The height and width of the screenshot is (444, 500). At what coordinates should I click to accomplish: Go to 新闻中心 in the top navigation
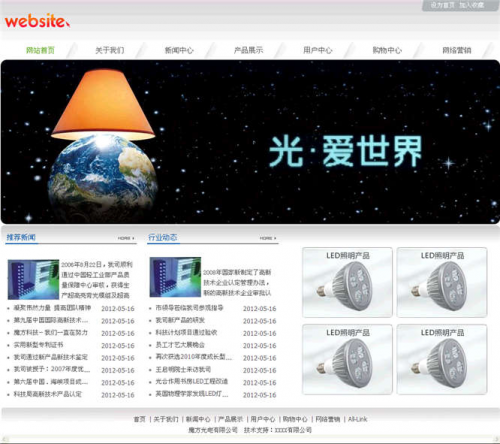coord(179,50)
